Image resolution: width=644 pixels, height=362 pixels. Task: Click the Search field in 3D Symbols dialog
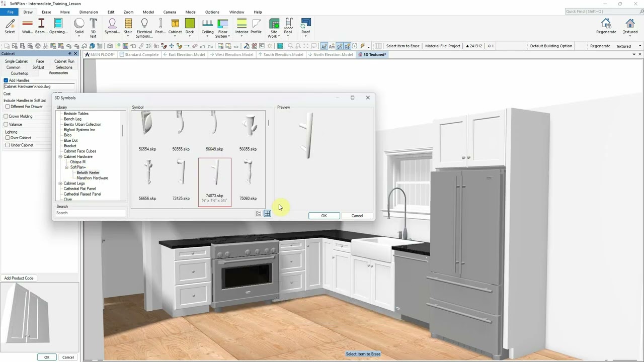pyautogui.click(x=91, y=213)
